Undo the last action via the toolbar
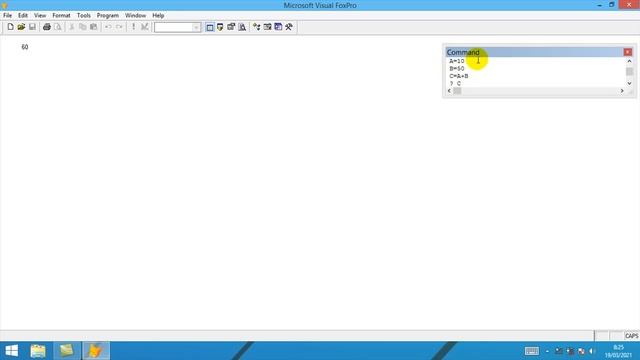Viewport: 640px width, 360px height. tap(108, 27)
